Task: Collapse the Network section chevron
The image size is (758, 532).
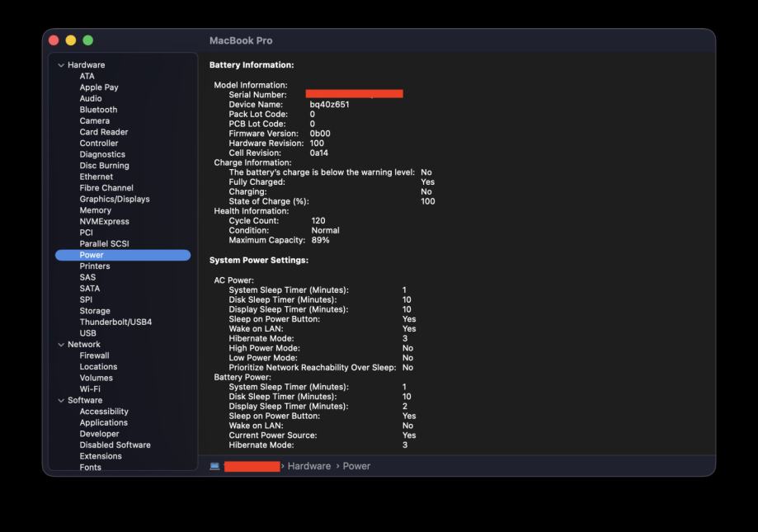Action: point(61,345)
